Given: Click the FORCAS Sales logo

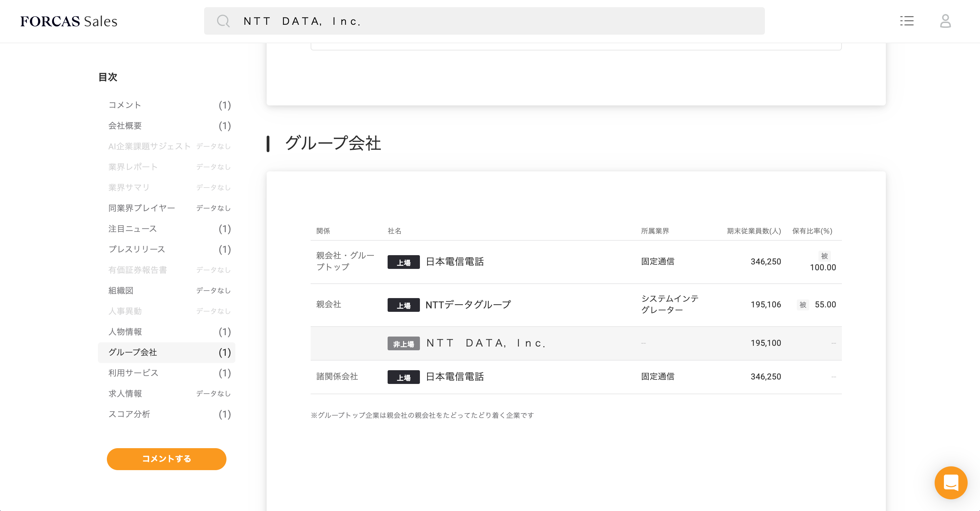Looking at the screenshot, I should coord(69,21).
